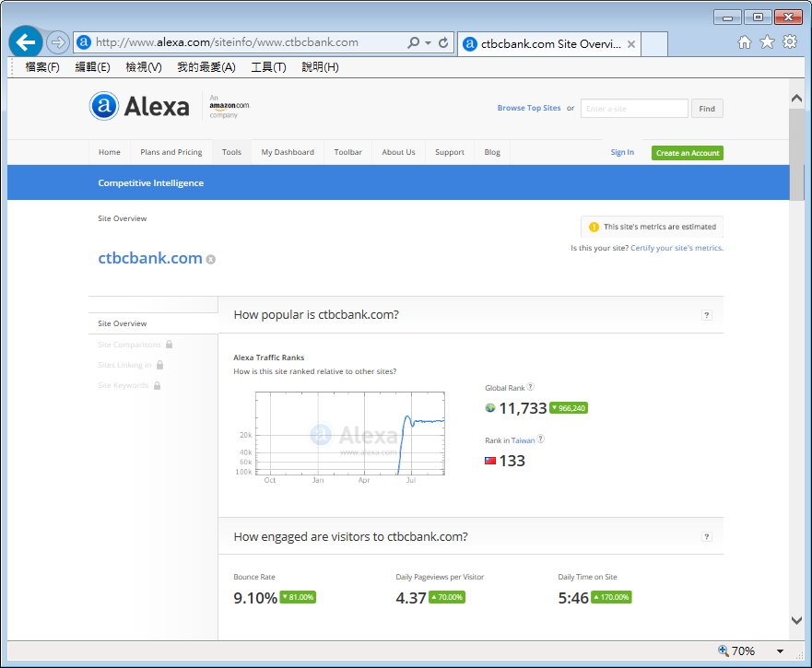Open the About Us page
Image resolution: width=812 pixels, height=668 pixels.
point(398,152)
